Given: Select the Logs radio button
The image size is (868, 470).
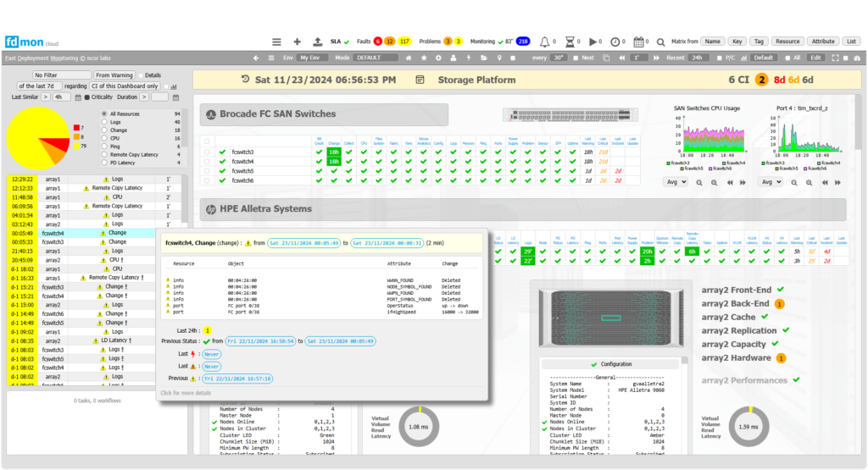Looking at the screenshot, I should 104,122.
